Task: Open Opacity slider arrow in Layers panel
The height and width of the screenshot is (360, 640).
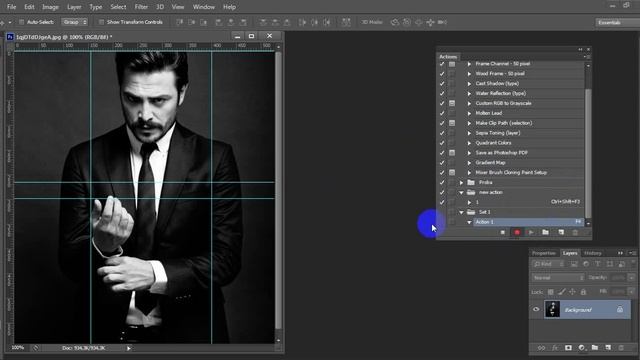Action: [631, 278]
